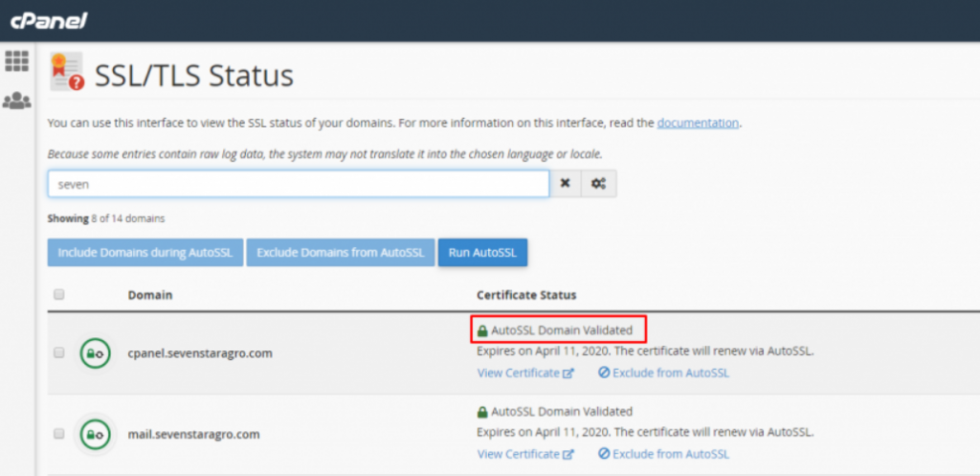The width and height of the screenshot is (980, 476).
Task: Clear the search field with X button
Action: [566, 183]
